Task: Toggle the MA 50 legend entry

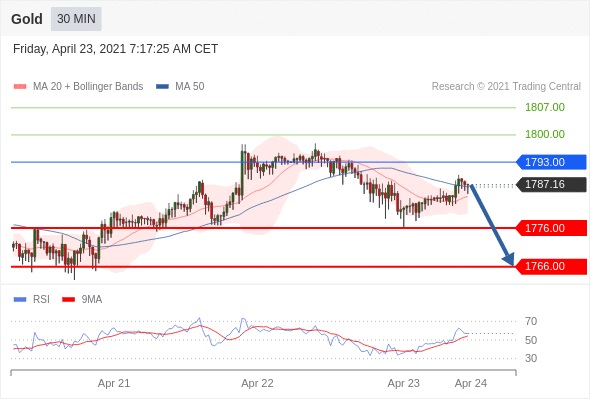Action: [180, 87]
